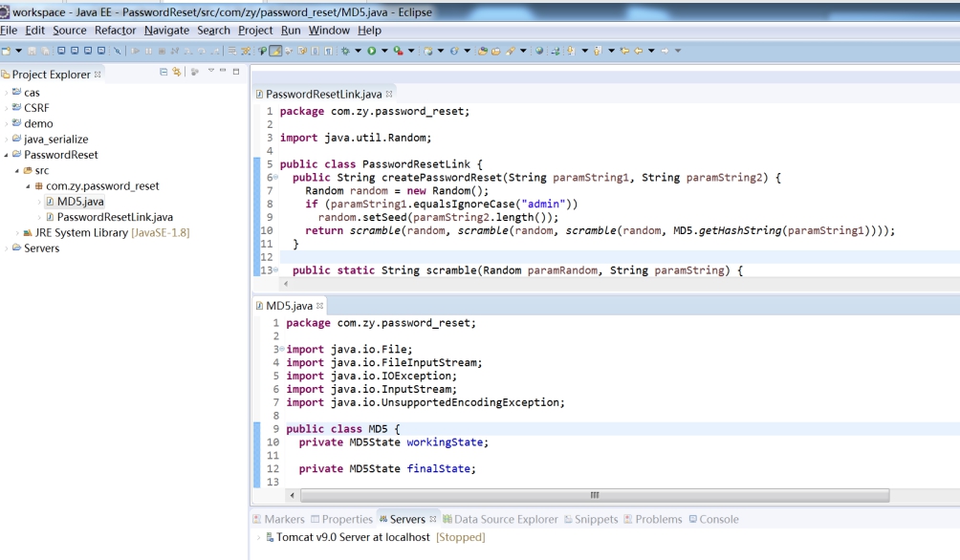Toggle code fold marker on line 6

coord(275,178)
